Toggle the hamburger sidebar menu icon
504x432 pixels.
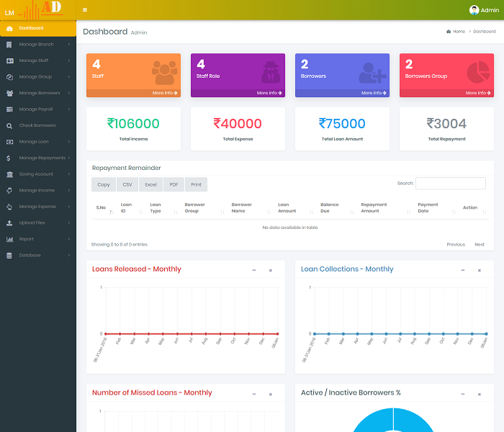tap(85, 10)
